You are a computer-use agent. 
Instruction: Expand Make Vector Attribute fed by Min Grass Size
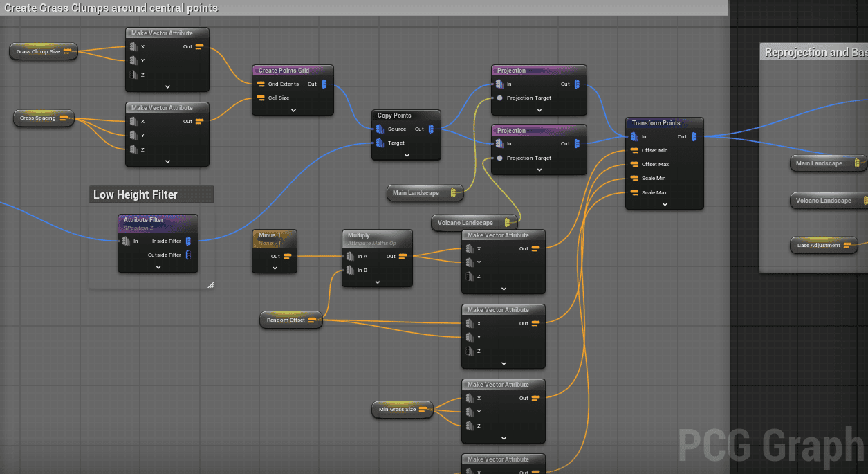(504, 438)
